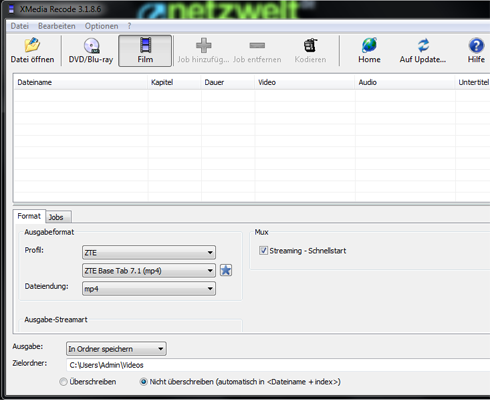490x400 pixels.
Task: Open Dateiendung mp4 dropdown
Action: click(x=149, y=289)
